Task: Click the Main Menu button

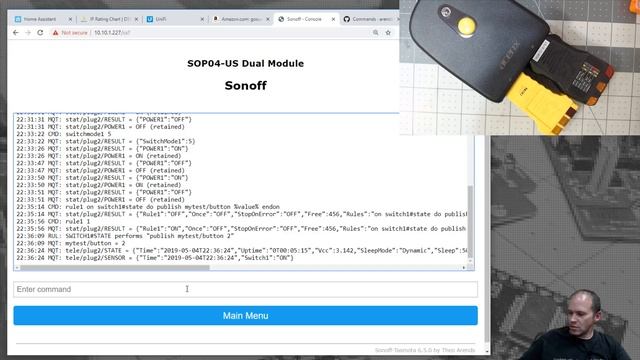Action: 245,316
